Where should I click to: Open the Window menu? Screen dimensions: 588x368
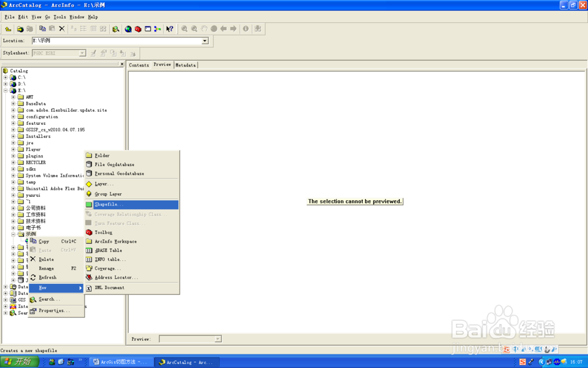coord(77,17)
